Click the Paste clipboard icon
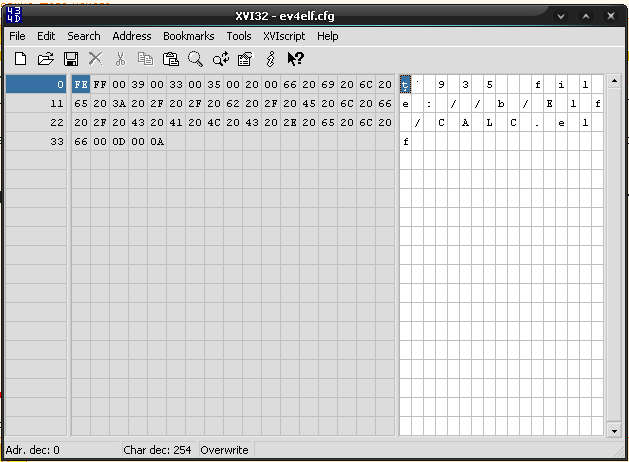The height and width of the screenshot is (462, 629). tap(170, 59)
